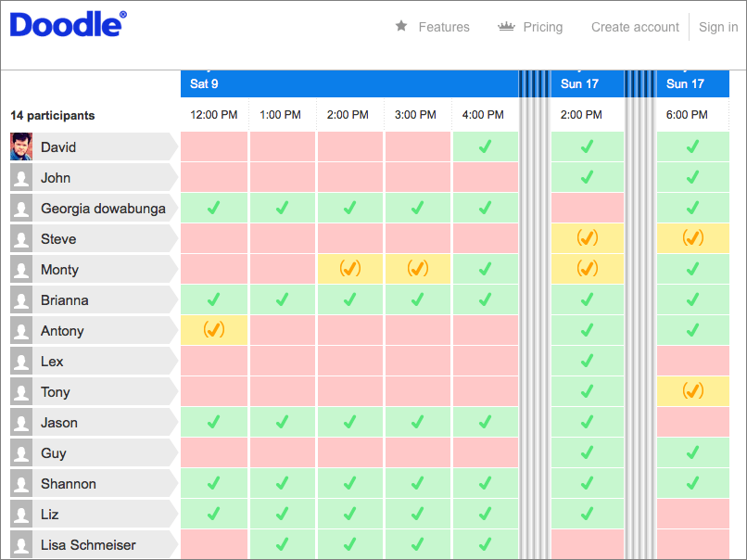Click the star icon beside Features
747x560 pixels.
pos(401,27)
